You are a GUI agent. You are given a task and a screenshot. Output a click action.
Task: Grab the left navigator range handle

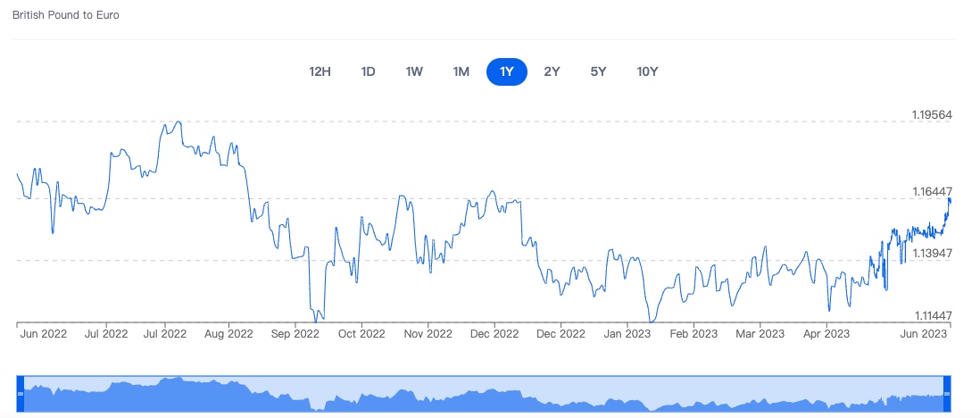pyautogui.click(x=20, y=394)
